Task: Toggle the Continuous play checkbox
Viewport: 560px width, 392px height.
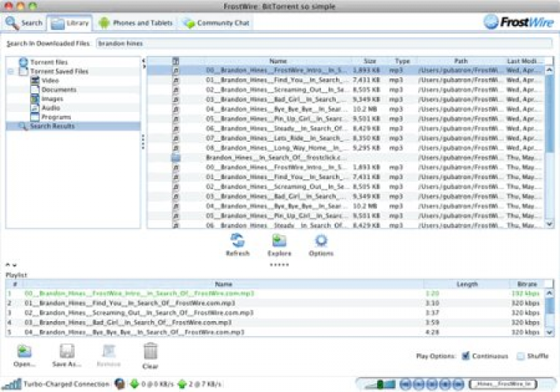Action: point(465,355)
